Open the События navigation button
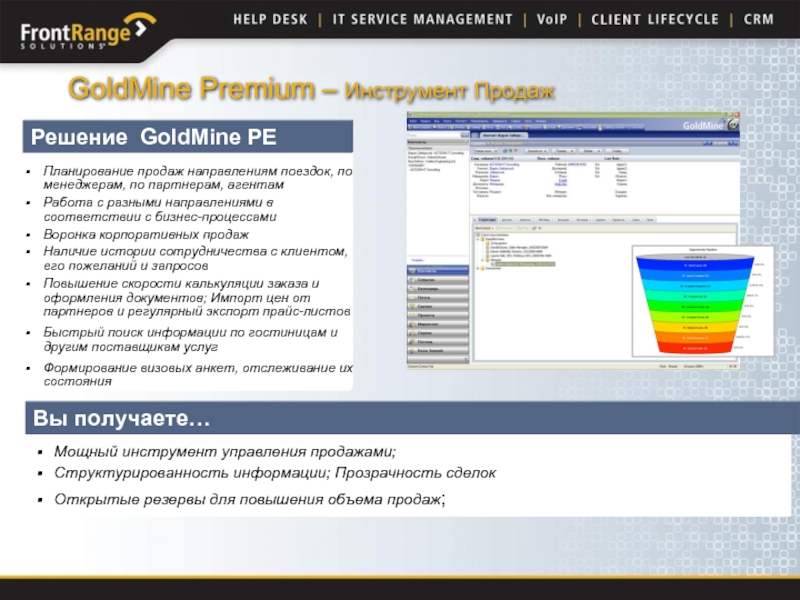The width and height of the screenshot is (800, 600). (438, 280)
